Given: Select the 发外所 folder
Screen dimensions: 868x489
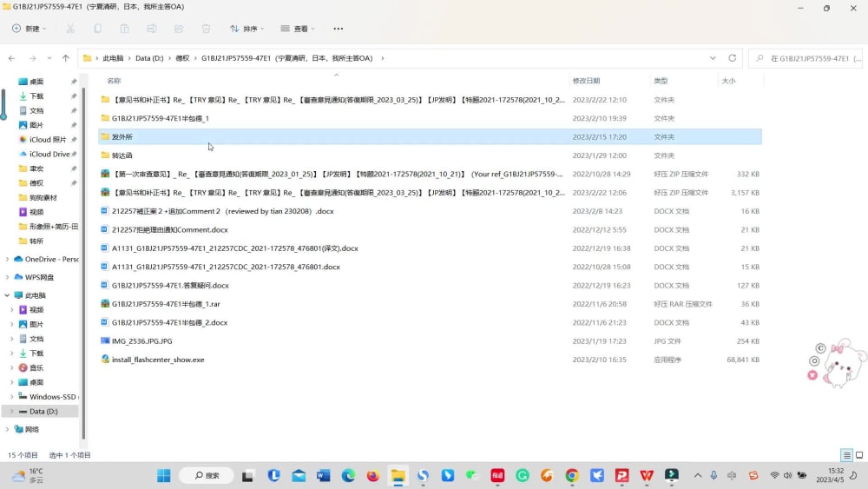Looking at the screenshot, I should point(430,136).
